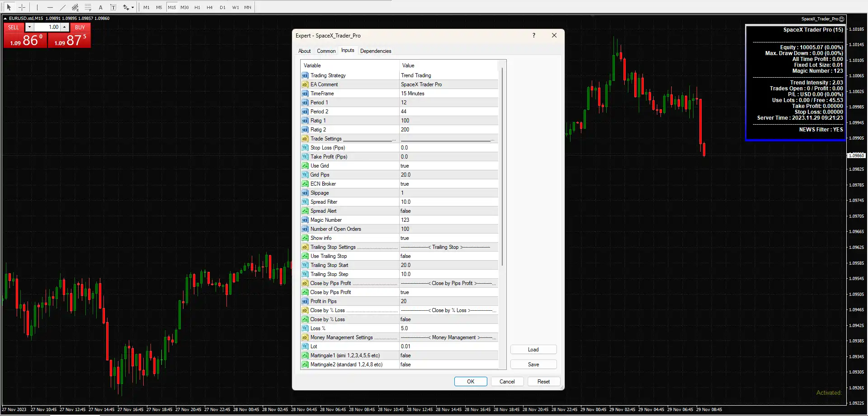The image size is (868, 416).
Task: Confirm settings with OK button
Action: pos(471,382)
